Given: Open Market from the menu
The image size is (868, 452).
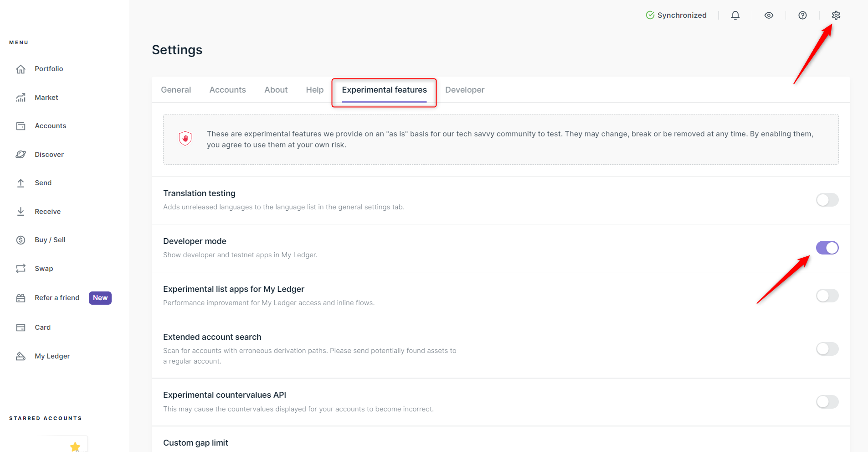Looking at the screenshot, I should 46,98.
